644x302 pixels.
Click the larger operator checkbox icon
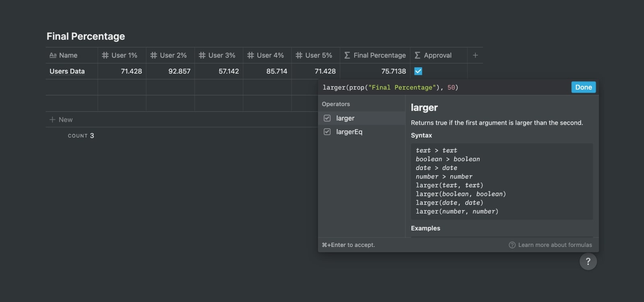327,118
